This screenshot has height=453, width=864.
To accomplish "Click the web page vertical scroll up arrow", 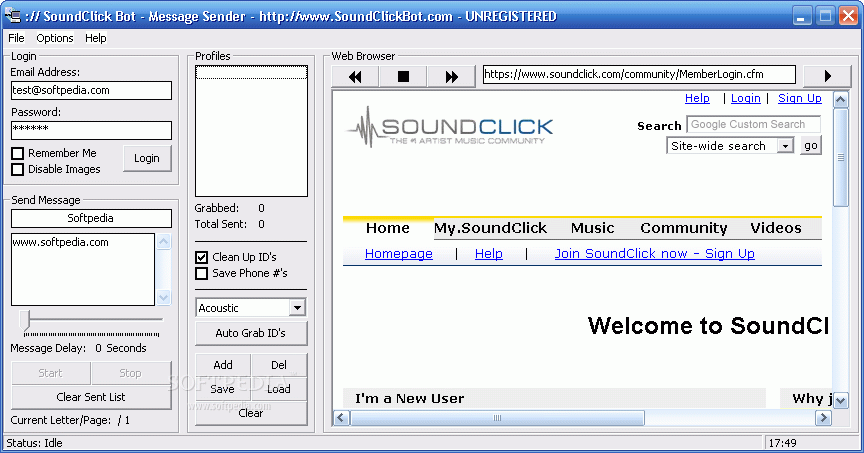I will coord(841,100).
